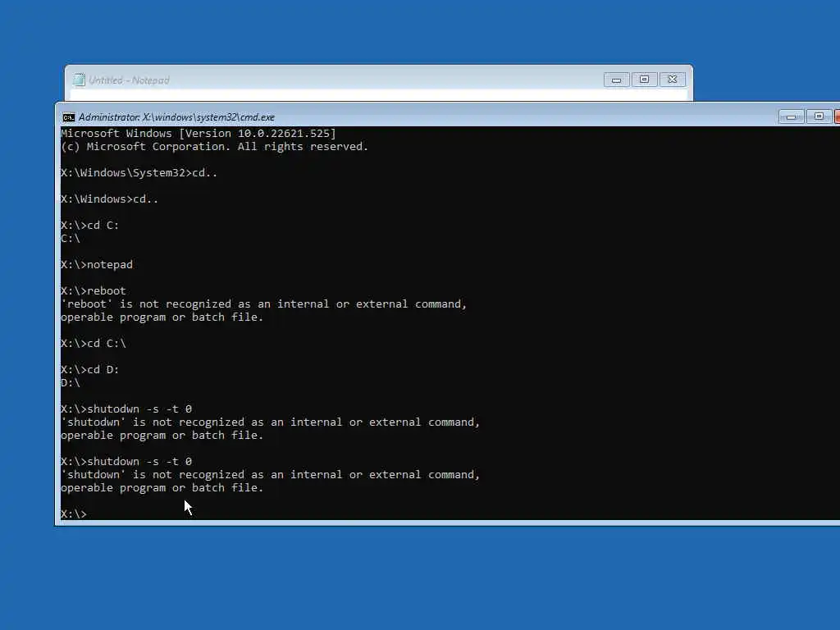The width and height of the screenshot is (840, 630).
Task: Click the 'shutodwn' is not recognized error line
Action: click(270, 422)
